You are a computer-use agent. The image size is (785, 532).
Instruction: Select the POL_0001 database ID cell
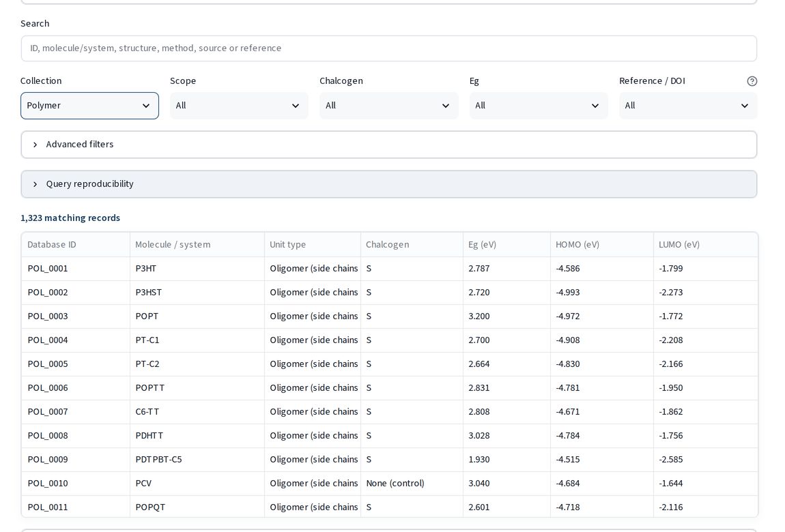pos(76,269)
